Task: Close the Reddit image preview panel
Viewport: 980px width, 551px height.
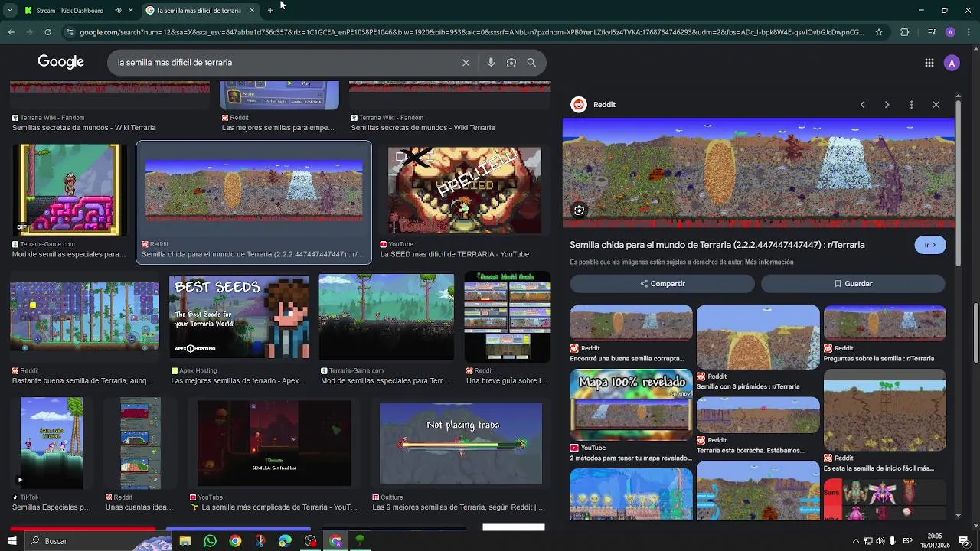Action: click(x=936, y=105)
